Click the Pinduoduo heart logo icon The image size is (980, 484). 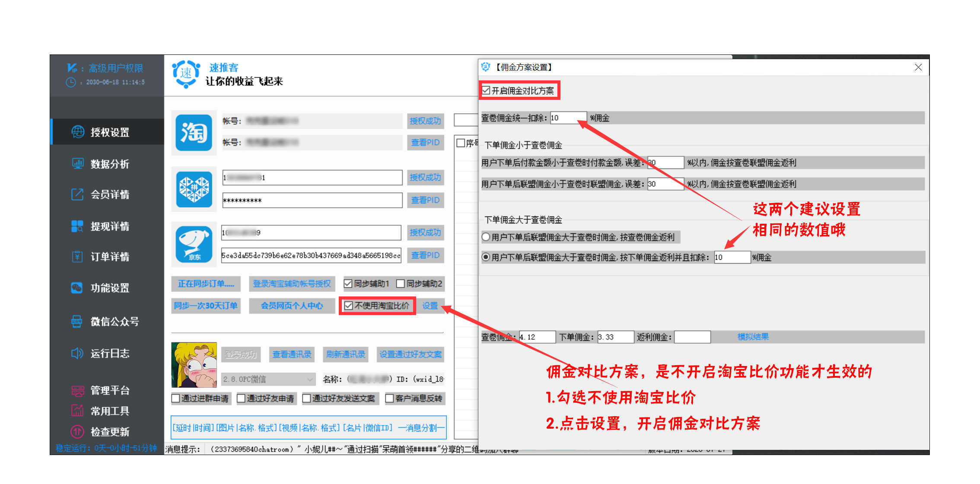point(194,189)
